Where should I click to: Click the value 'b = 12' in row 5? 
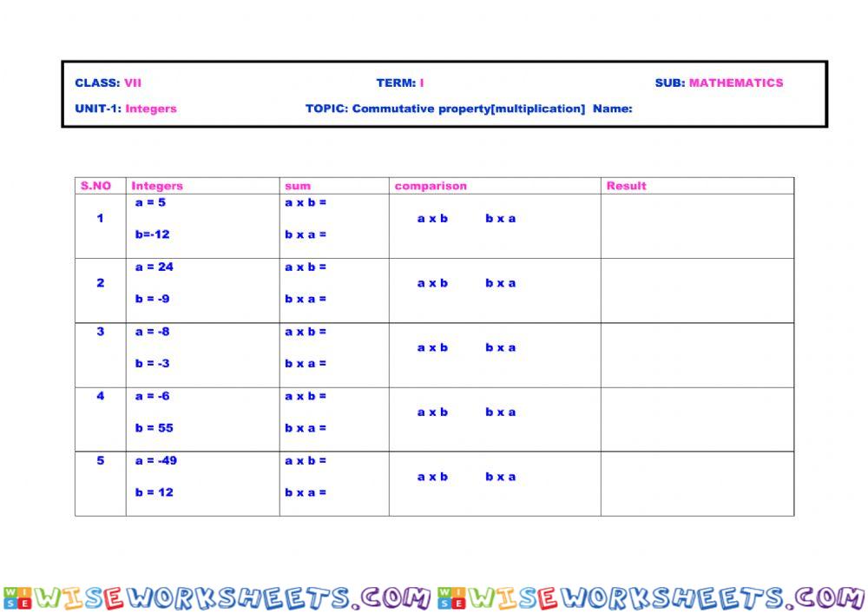155,492
